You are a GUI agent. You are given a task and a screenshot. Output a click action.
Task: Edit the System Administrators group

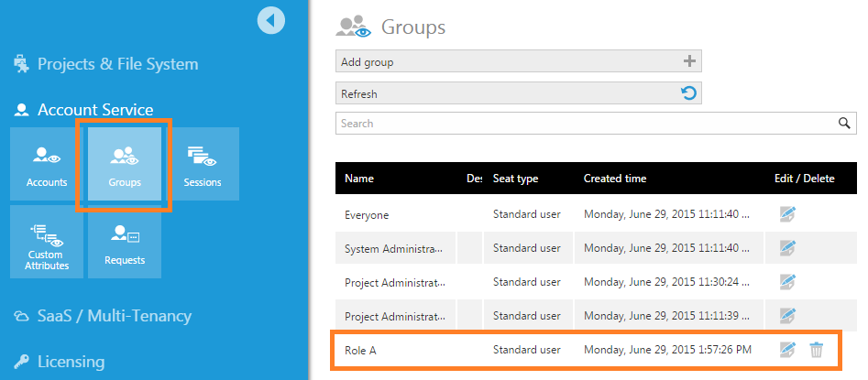point(787,248)
